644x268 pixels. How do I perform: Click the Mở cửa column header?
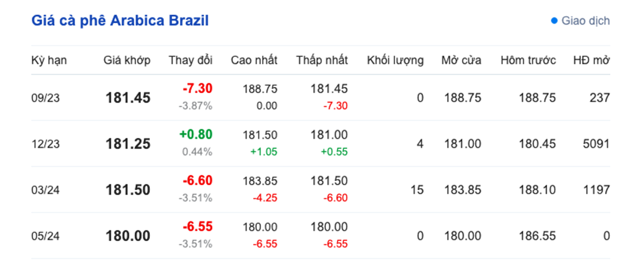[461, 60]
